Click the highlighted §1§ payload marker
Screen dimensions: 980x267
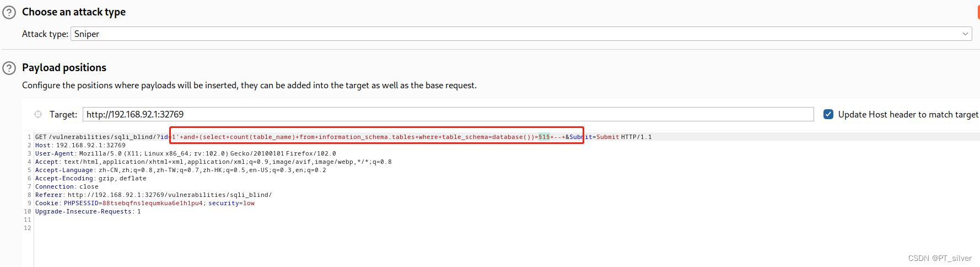(544, 137)
